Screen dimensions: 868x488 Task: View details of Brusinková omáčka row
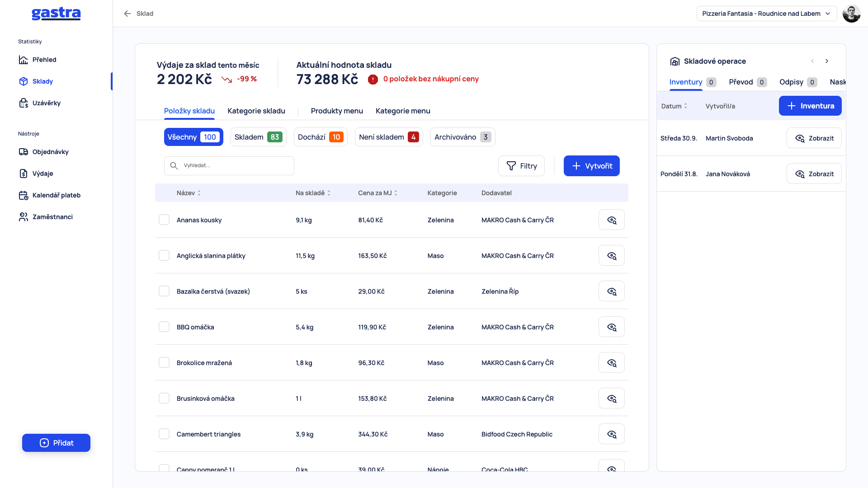pos(611,399)
